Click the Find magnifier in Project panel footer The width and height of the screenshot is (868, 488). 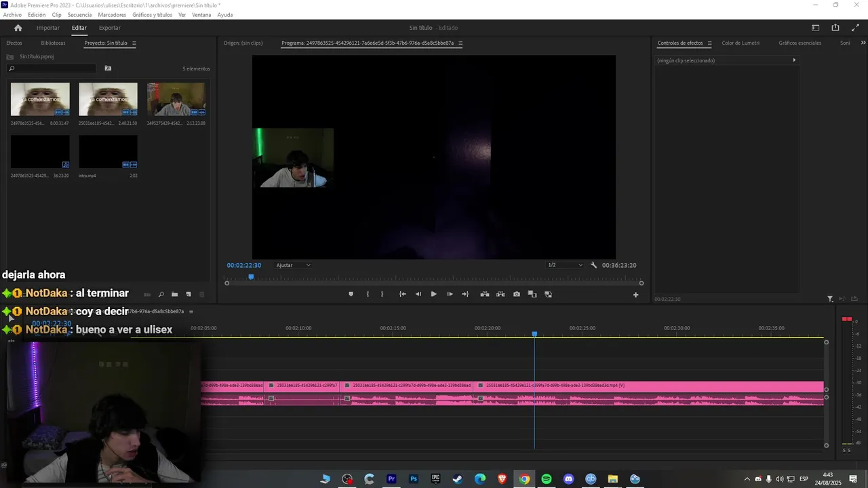pos(161,294)
